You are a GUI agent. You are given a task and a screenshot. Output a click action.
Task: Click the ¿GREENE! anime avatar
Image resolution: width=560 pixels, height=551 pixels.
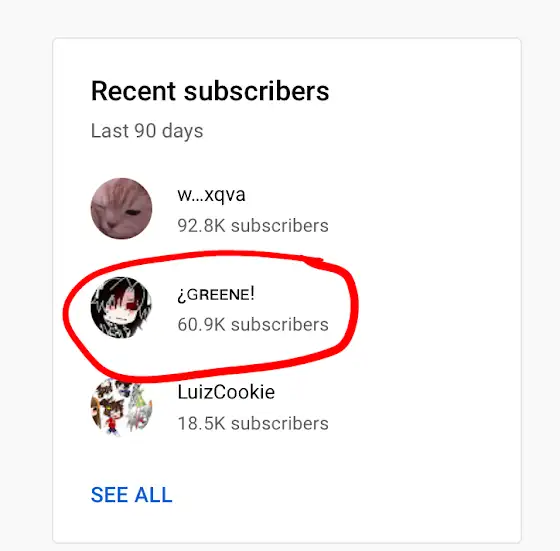pos(121,307)
